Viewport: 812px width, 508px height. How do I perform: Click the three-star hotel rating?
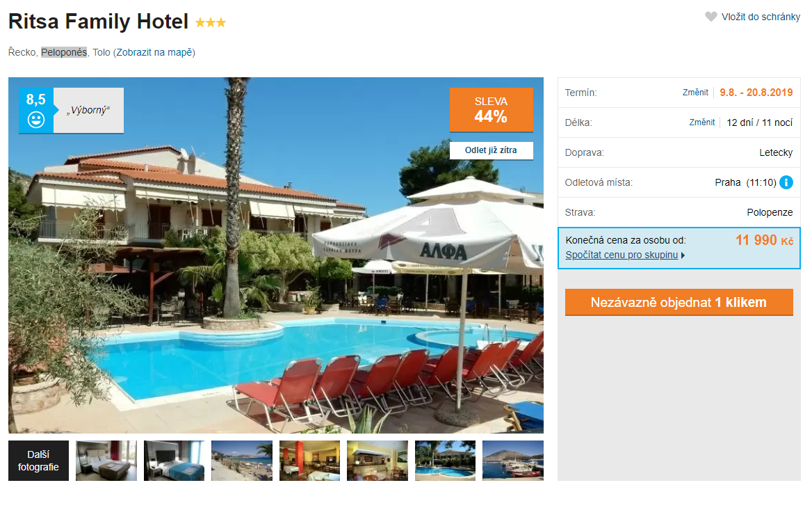[x=210, y=22]
